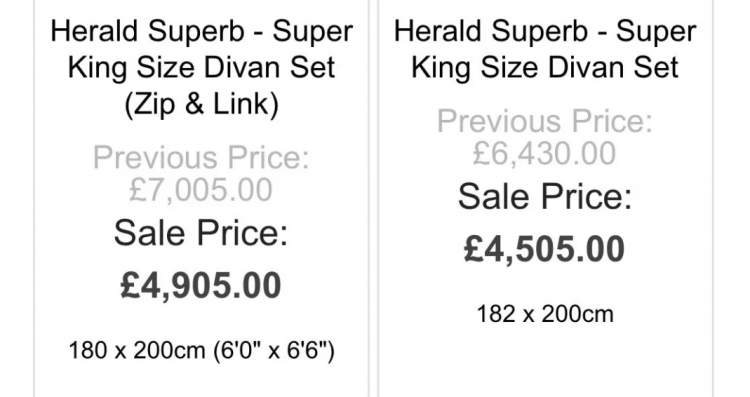
Task: Select the £4,505.00 sale price
Action: tap(544, 249)
